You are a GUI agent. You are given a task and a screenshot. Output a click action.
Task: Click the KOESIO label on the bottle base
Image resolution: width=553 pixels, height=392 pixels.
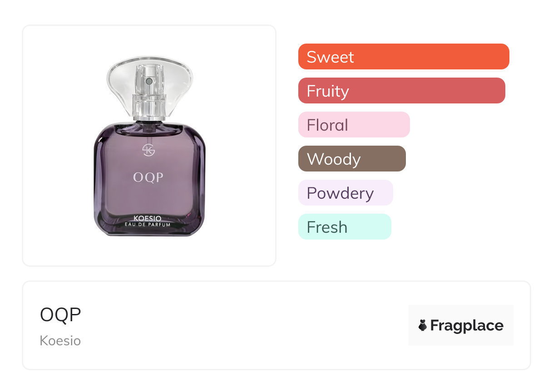[149, 218]
